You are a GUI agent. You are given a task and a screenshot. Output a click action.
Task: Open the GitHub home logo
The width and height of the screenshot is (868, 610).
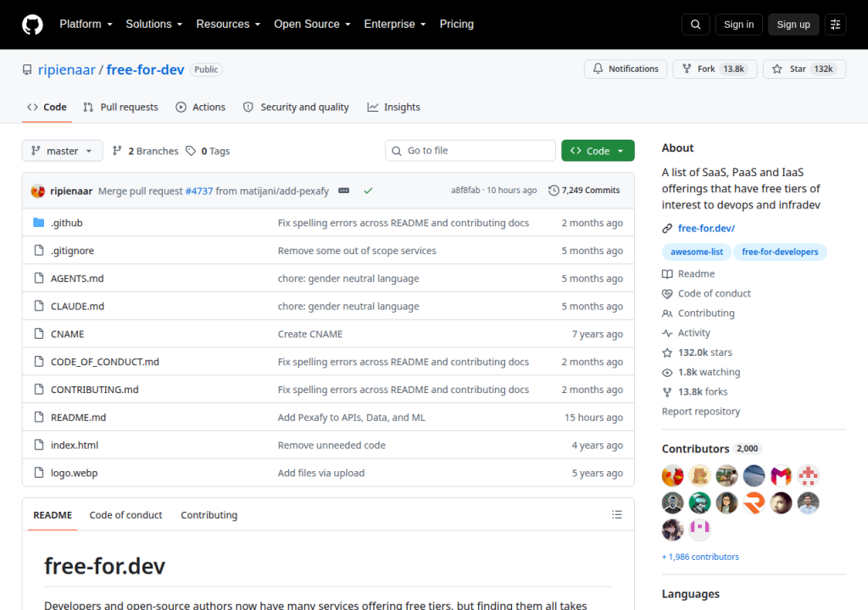[32, 25]
